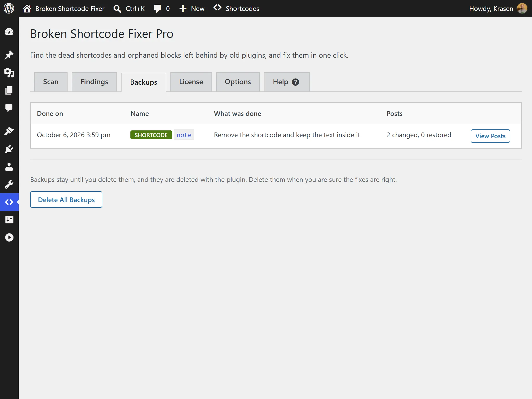This screenshot has height=399, width=532.
Task: Open the Plugins plug sidebar icon
Action: 9,149
